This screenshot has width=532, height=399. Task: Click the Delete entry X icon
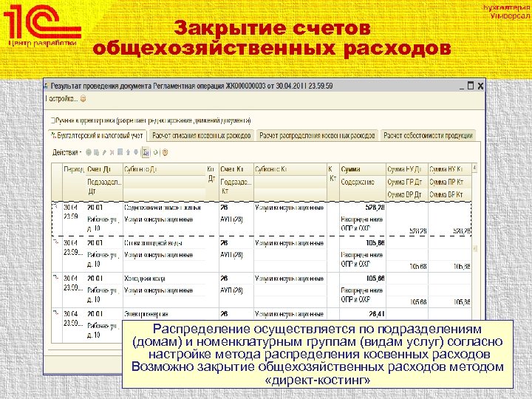point(112,152)
